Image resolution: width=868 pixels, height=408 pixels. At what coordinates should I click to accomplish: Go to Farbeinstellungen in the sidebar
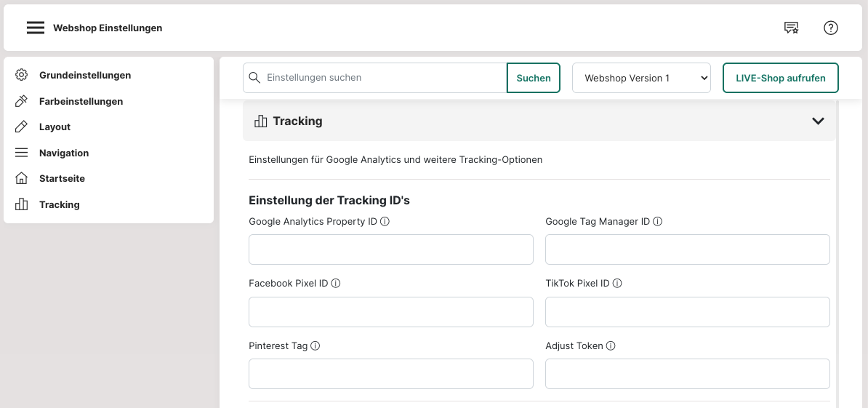81,101
